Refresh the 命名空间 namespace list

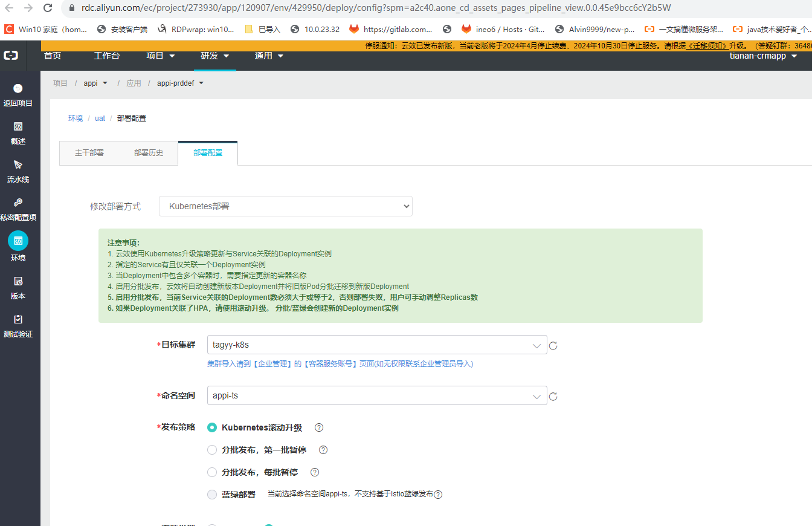coord(553,397)
